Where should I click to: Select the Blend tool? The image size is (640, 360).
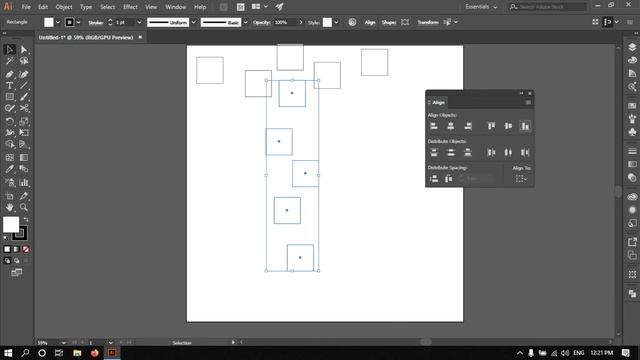tap(24, 169)
